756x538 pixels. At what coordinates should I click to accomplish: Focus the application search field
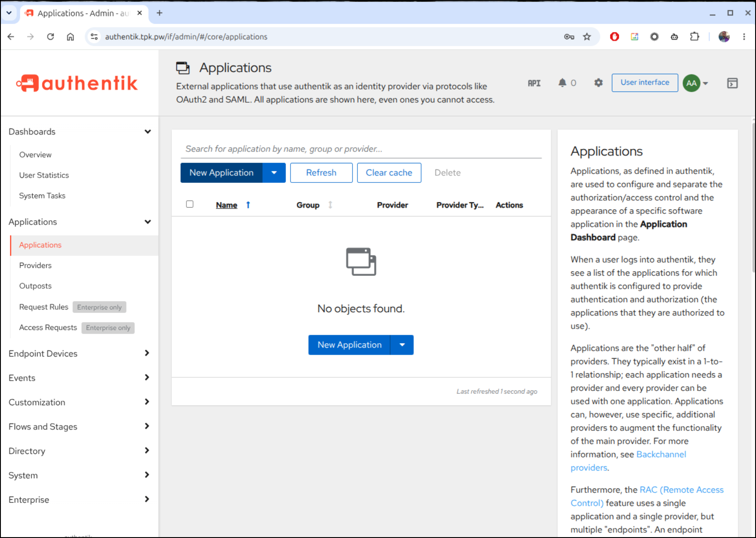361,149
